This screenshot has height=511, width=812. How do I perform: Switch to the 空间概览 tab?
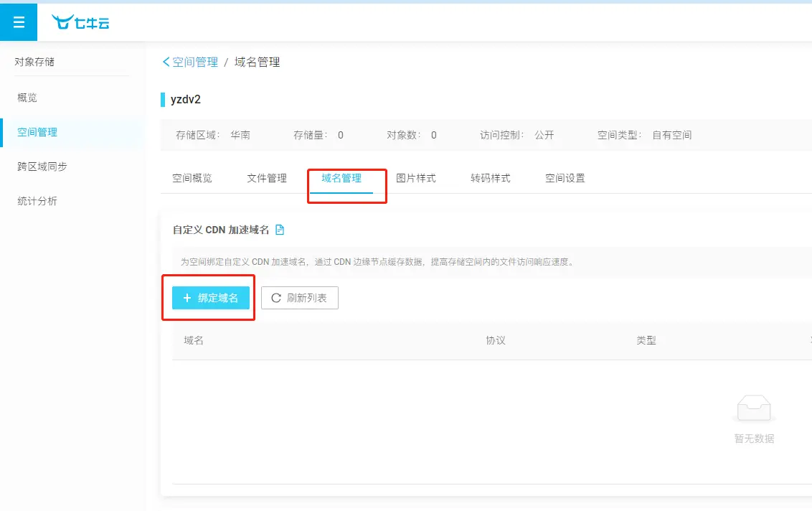[192, 178]
